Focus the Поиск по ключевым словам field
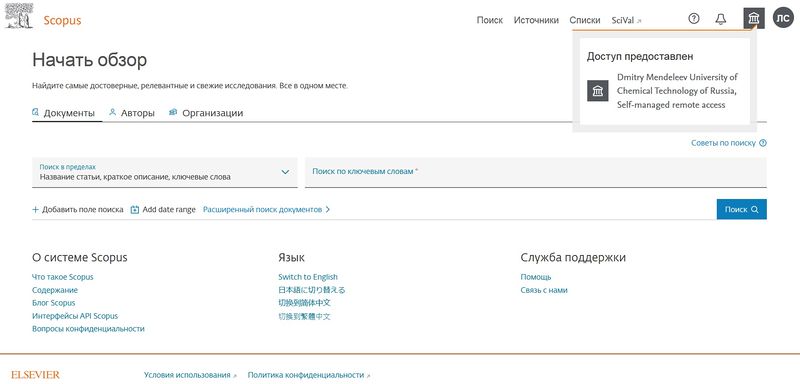 coord(536,172)
